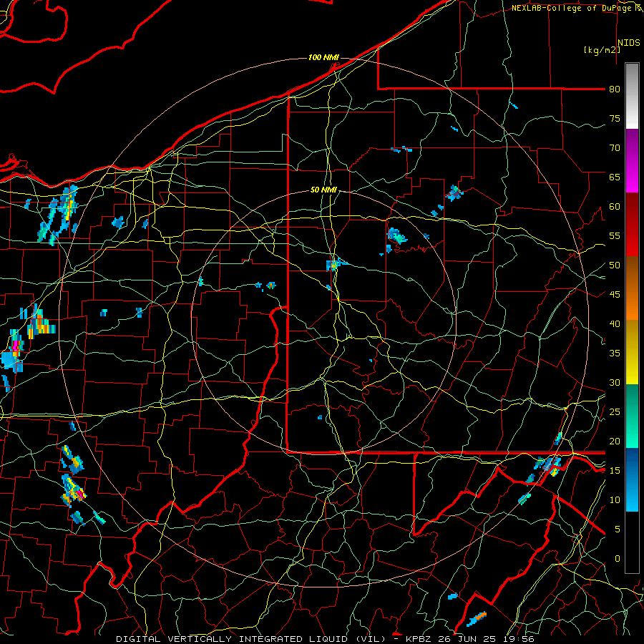Click the 75 value on the scale
644x644 pixels.
click(x=615, y=118)
